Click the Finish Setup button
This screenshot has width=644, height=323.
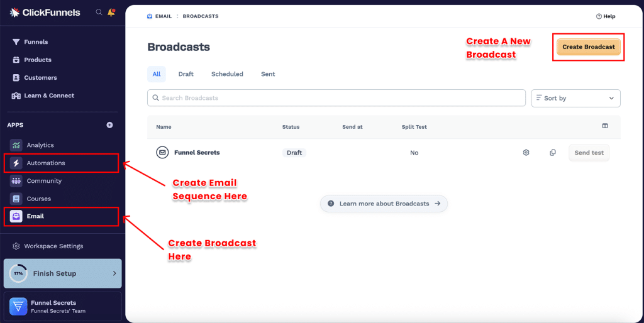[63, 273]
